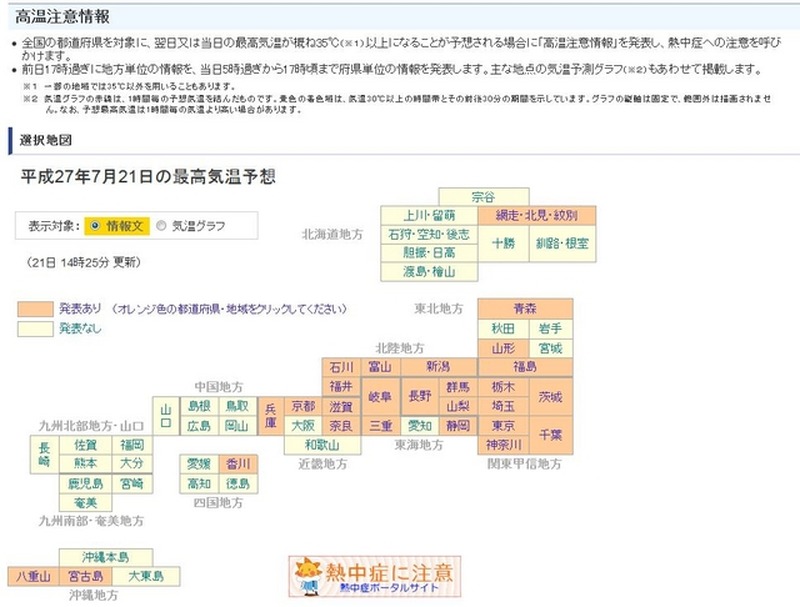Screen dimensions: 800x607
Task: Click the orange 発表あり legend swatch
Action: pyautogui.click(x=35, y=309)
